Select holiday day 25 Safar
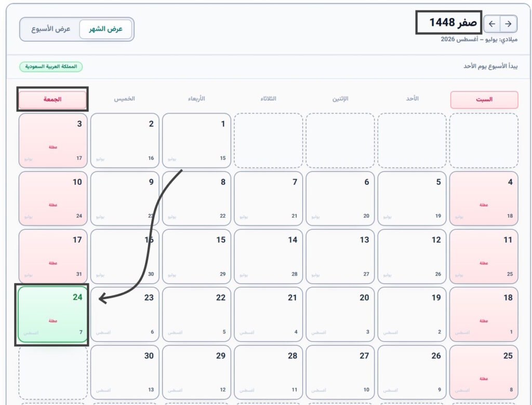 tap(484, 372)
